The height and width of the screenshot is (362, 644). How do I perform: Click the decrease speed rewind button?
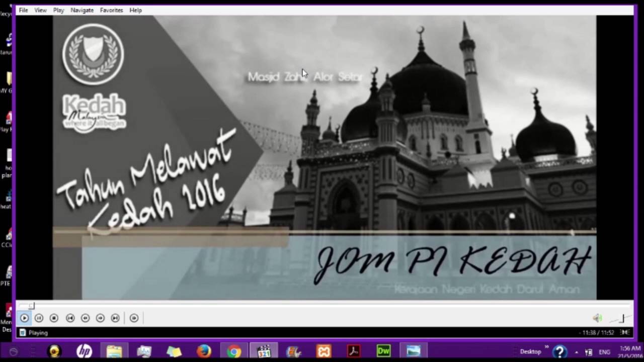(85, 318)
